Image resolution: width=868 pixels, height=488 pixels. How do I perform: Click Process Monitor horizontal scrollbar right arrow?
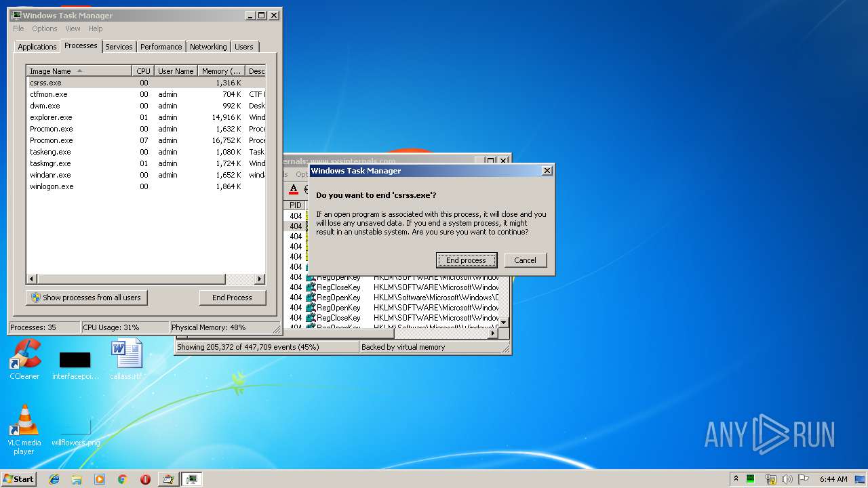point(494,332)
